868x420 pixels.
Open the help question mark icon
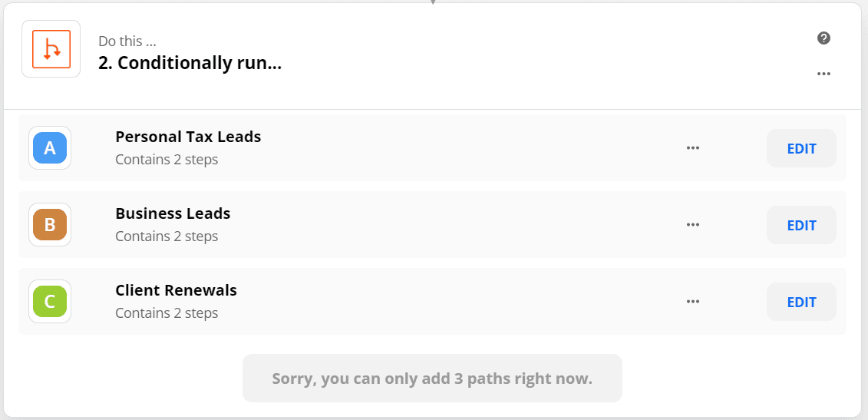click(823, 38)
